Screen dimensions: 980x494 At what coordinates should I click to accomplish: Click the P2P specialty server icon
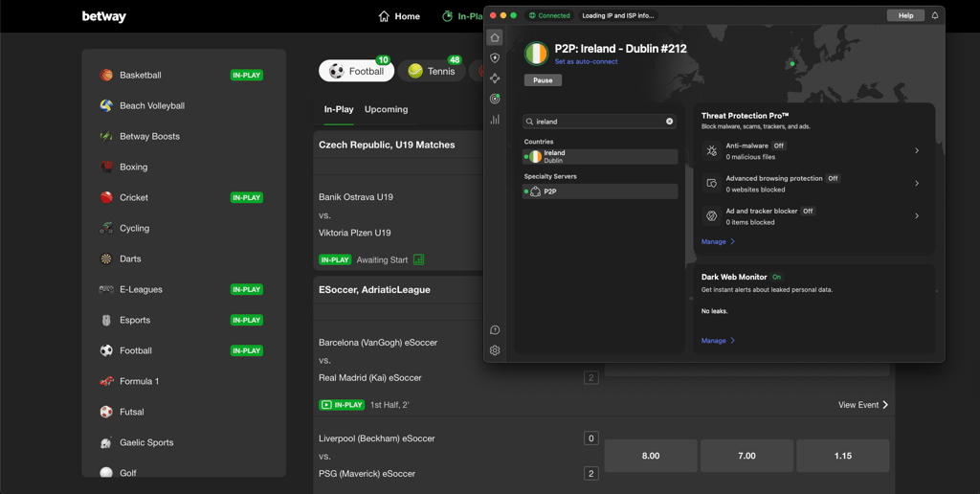click(x=536, y=191)
